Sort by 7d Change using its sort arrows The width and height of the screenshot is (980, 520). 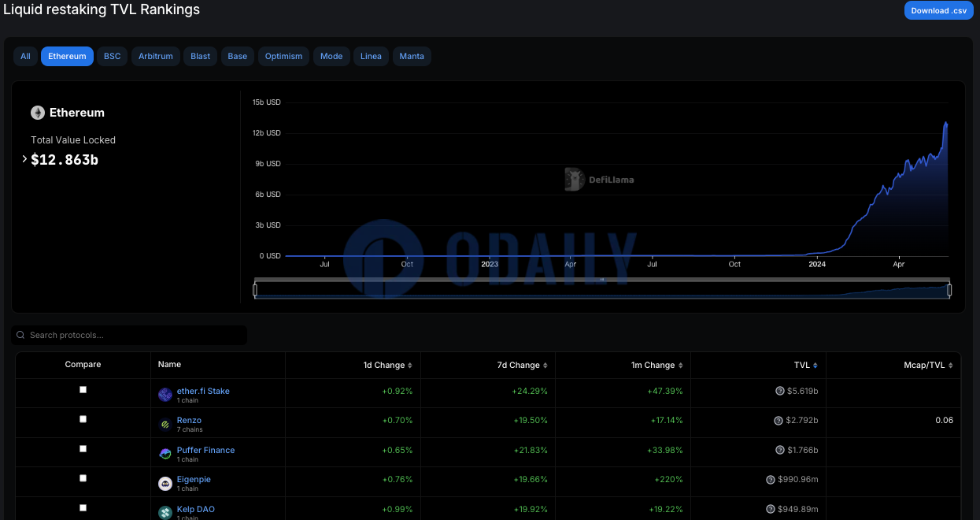pos(545,366)
